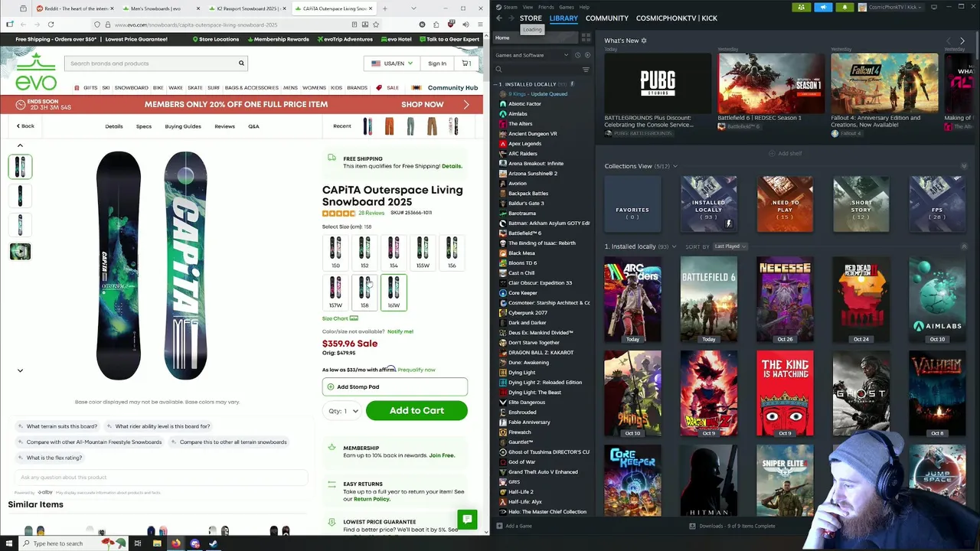Toggle Add Stomp Pad option
Screen dimensions: 980x551
pos(395,386)
